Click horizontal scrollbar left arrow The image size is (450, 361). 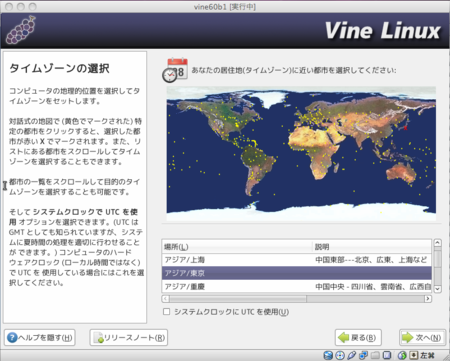point(166,299)
